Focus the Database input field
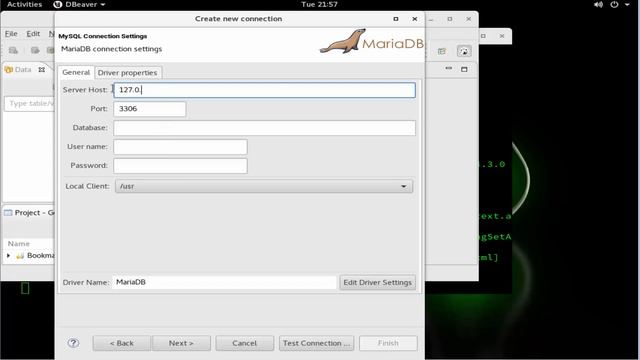 point(264,128)
